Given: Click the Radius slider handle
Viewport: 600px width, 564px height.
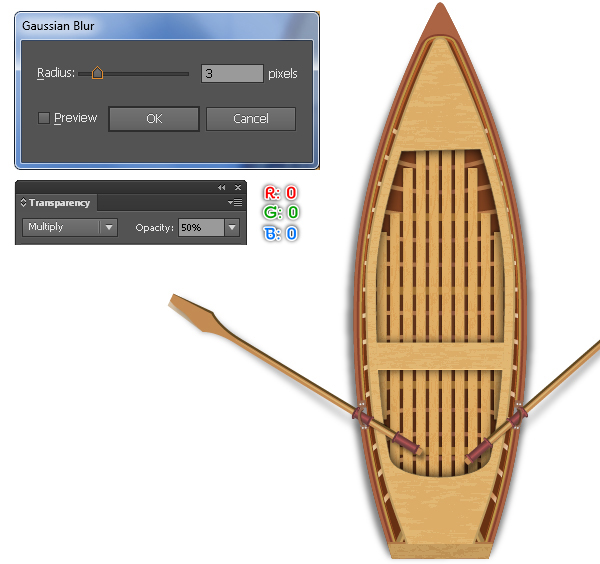Looking at the screenshot, I should coord(97,73).
